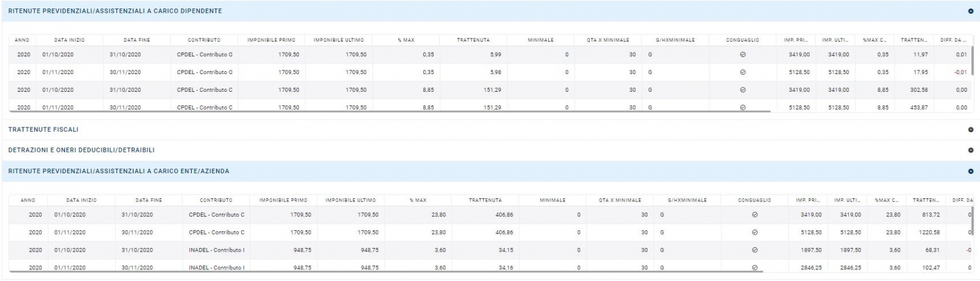Use horizontal scrollbar of the dipendente table
The width and height of the screenshot is (980, 281).
pyautogui.click(x=390, y=111)
